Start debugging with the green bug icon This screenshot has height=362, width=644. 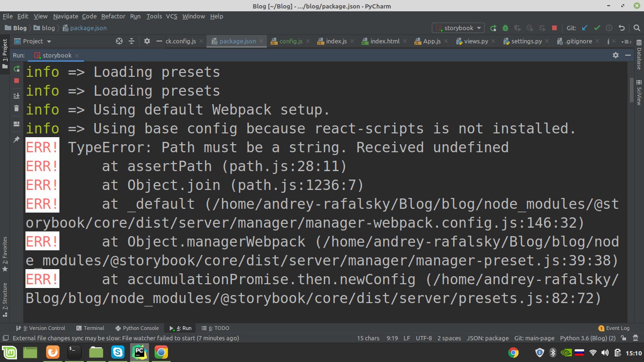(x=505, y=28)
